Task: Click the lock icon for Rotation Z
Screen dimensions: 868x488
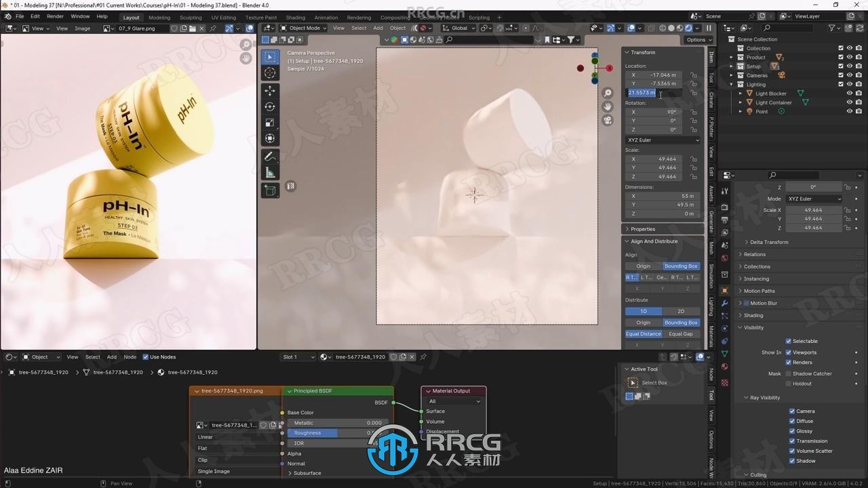Action: (x=694, y=129)
